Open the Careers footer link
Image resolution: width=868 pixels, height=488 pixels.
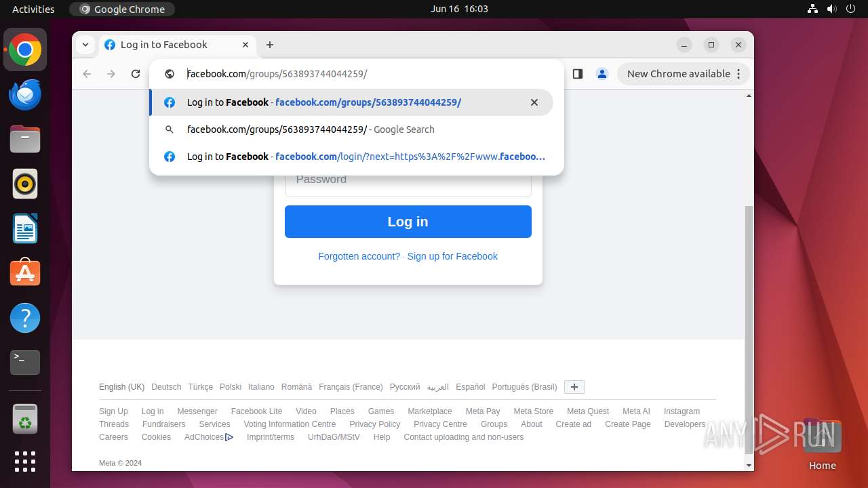[x=113, y=437]
